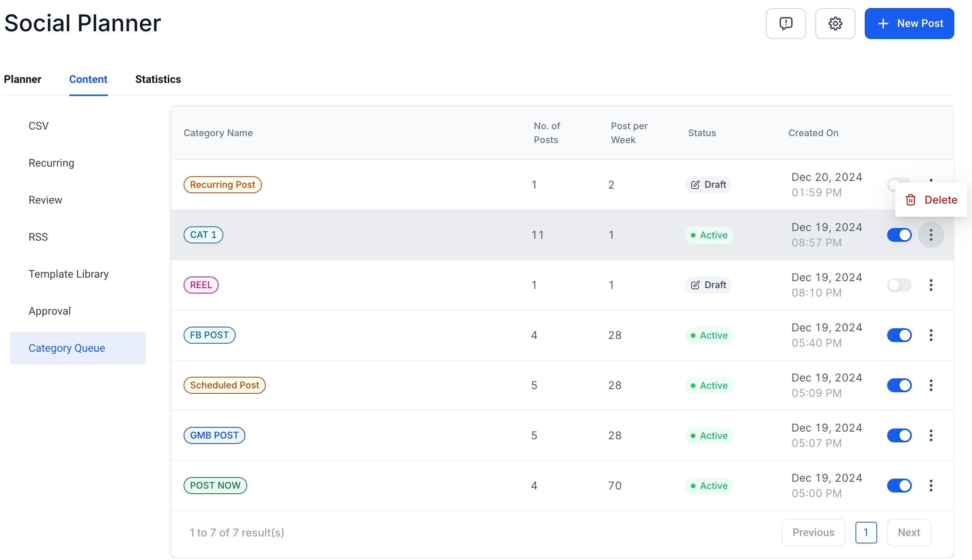Viewport: 972px width, 560px height.
Task: Disable the CAT 1 category toggle
Action: tap(899, 235)
